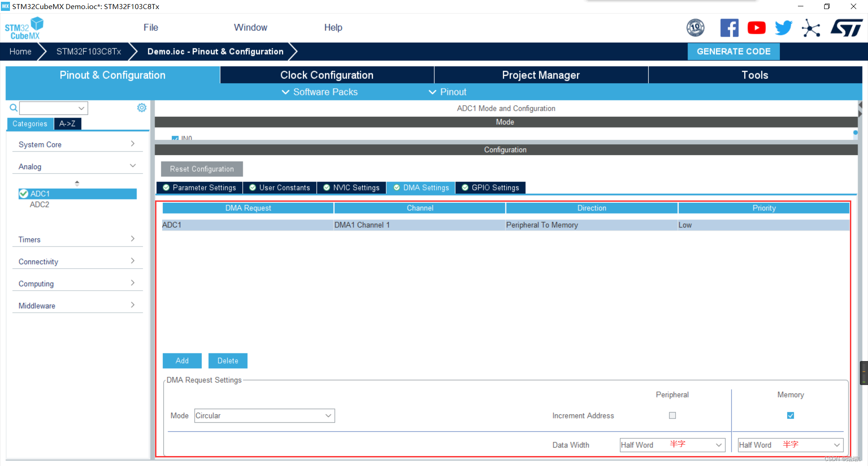
Task: Open User Constants tab
Action: click(x=280, y=188)
